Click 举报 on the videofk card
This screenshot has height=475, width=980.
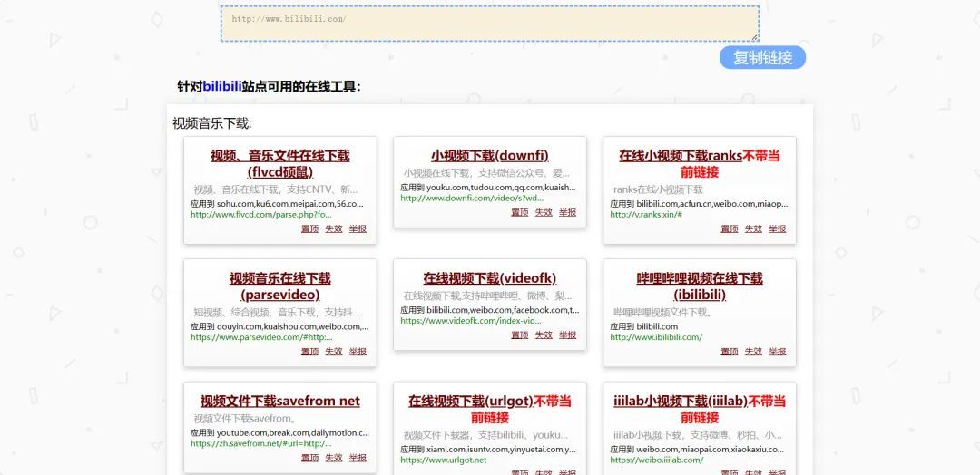coord(567,335)
